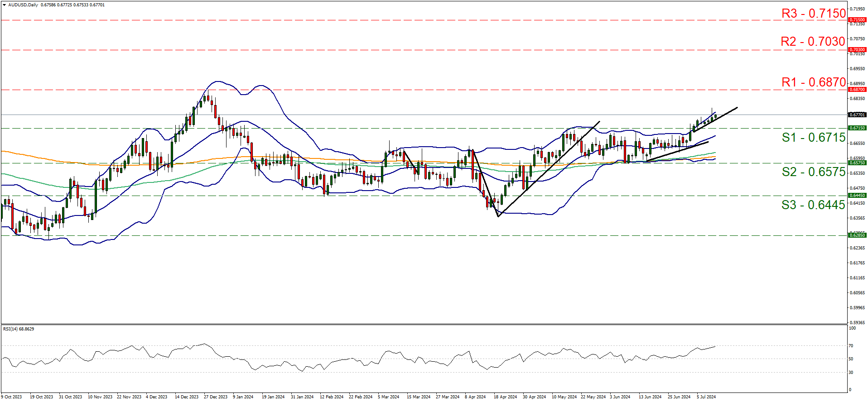Image resolution: width=868 pixels, height=402 pixels.
Task: Click the green 0.64450 price tag on axis
Action: point(857,196)
